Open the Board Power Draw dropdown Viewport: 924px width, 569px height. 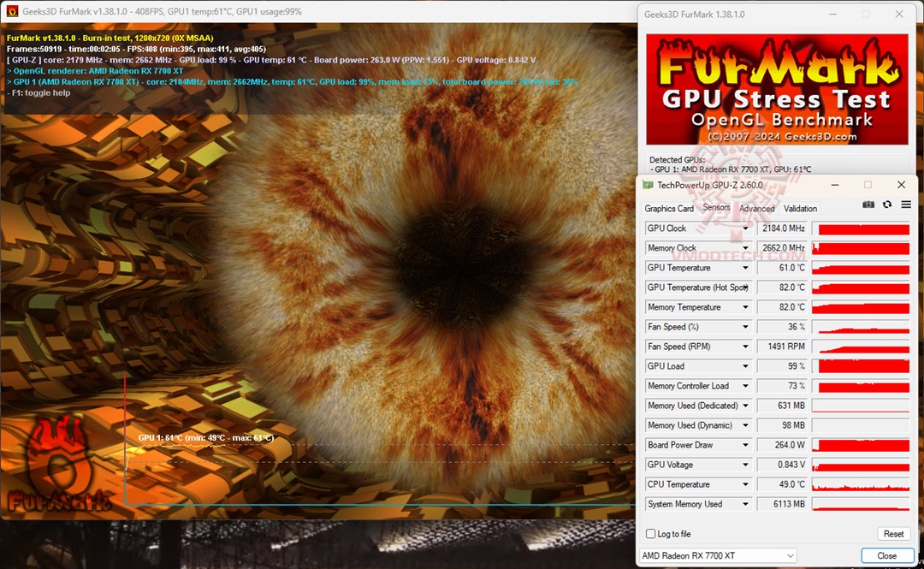(745, 445)
